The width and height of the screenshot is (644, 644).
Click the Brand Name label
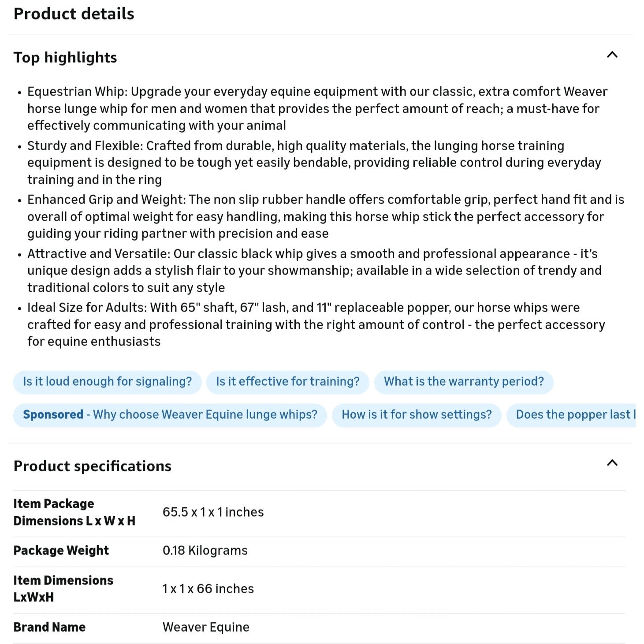tap(49, 627)
